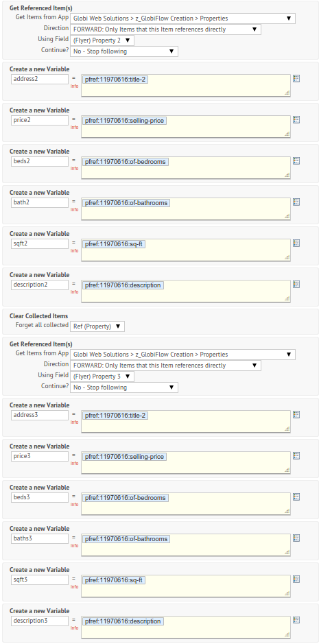Open field picker icon beside price2 variable
Image resolution: width=319 pixels, height=644 pixels.
pos(296,119)
